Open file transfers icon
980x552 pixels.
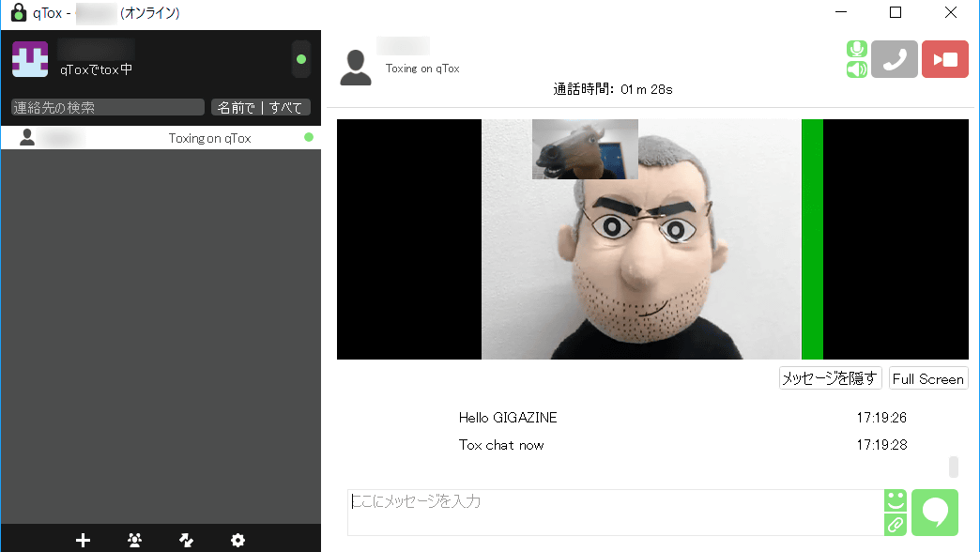pyautogui.click(x=186, y=540)
